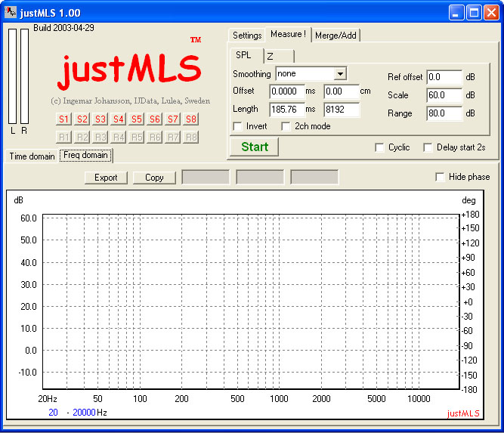The height and width of the screenshot is (433, 504).
Task: Select memory slot S4
Action: (x=118, y=119)
